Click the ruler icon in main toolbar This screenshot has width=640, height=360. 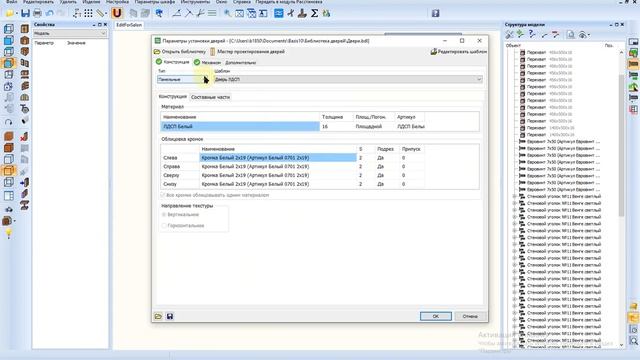pos(100,13)
